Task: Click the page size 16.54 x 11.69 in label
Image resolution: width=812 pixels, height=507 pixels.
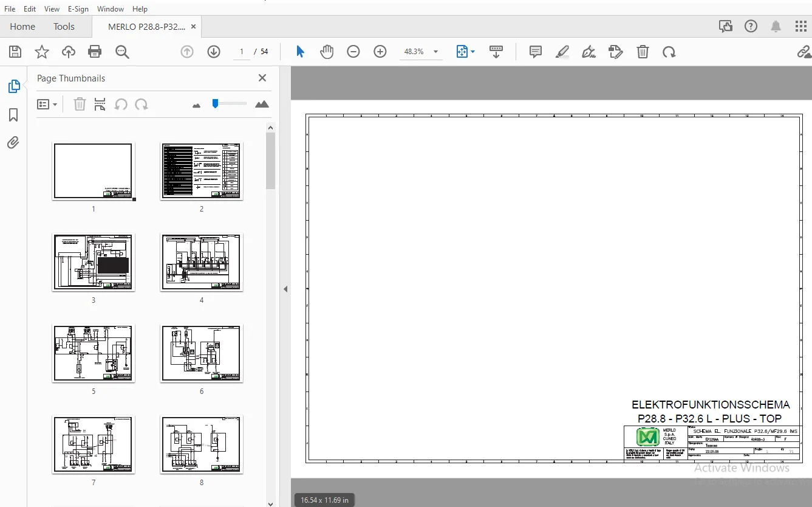Action: (x=325, y=500)
